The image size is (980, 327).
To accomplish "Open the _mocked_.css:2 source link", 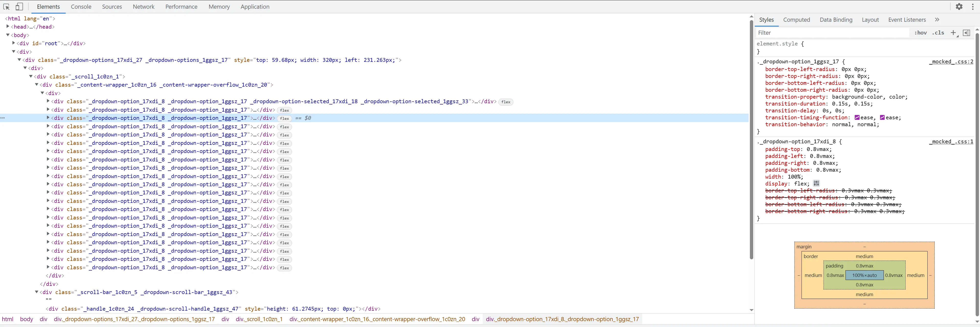I will click(x=951, y=62).
